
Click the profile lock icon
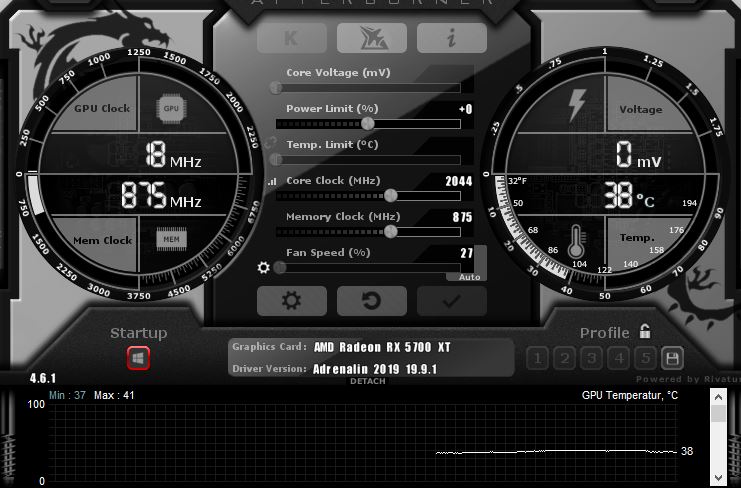(x=645, y=331)
